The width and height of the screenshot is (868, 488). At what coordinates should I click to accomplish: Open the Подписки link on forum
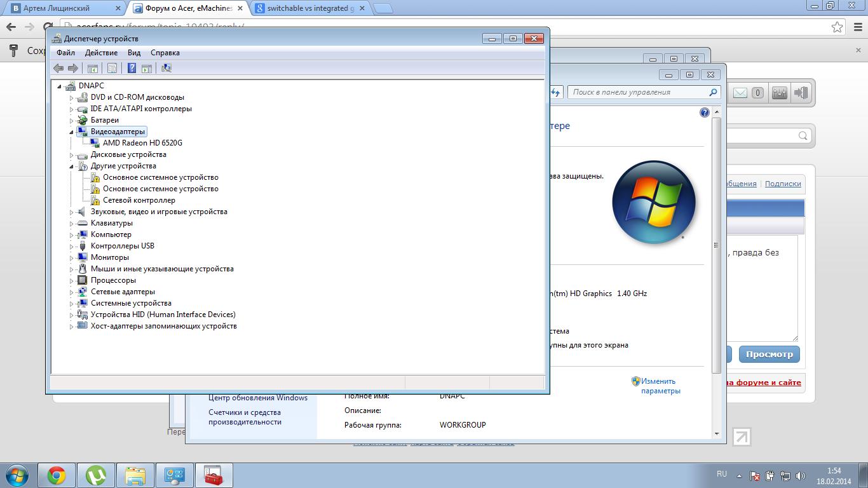pyautogui.click(x=783, y=184)
